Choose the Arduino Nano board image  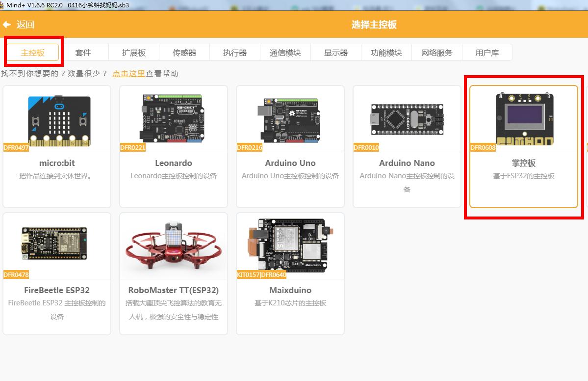pos(407,119)
